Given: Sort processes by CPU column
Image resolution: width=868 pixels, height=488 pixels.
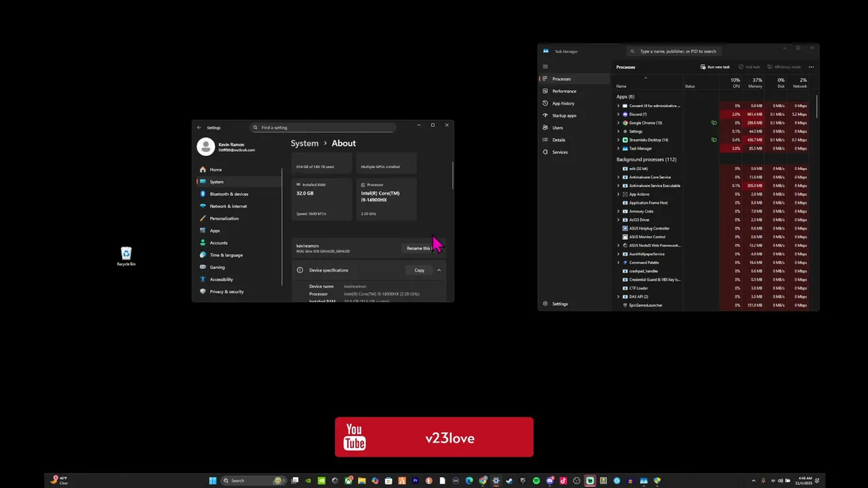Looking at the screenshot, I should click(x=734, y=83).
